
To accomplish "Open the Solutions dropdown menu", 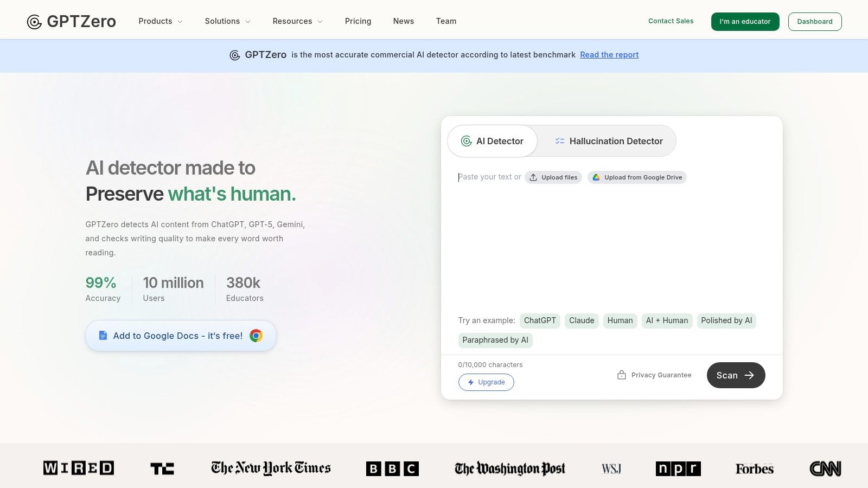I will 227,21.
